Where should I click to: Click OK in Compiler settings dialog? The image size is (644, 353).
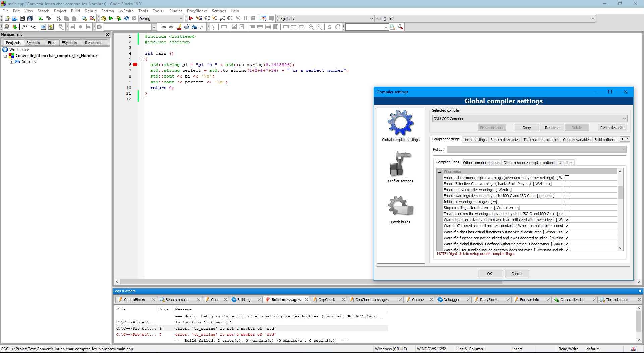pyautogui.click(x=489, y=274)
